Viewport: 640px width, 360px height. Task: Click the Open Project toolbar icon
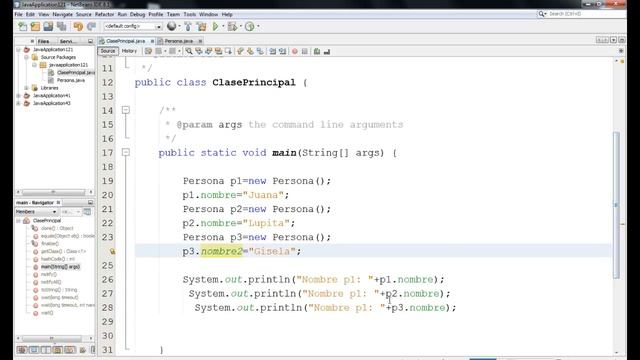[x=48, y=27]
